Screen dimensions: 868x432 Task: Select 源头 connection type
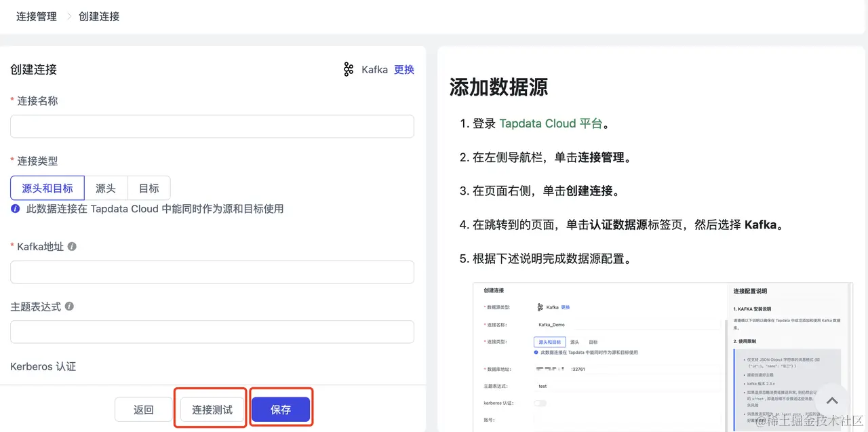point(105,188)
